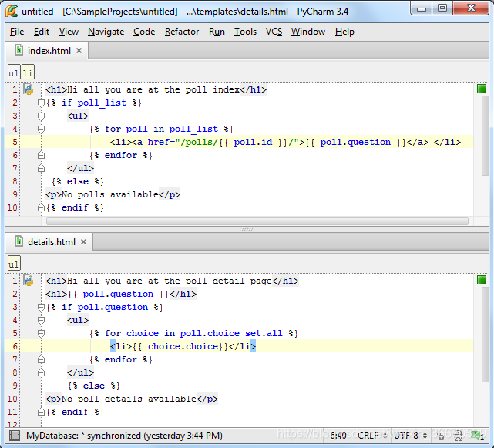Click '{% else %}' on index.html line 8
Viewport: 494px width, 448px height.
78,181
